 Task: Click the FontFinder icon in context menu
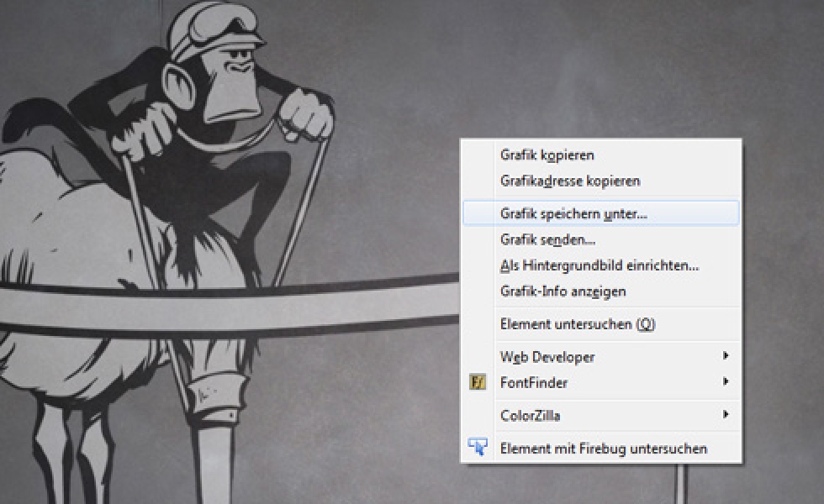click(478, 383)
